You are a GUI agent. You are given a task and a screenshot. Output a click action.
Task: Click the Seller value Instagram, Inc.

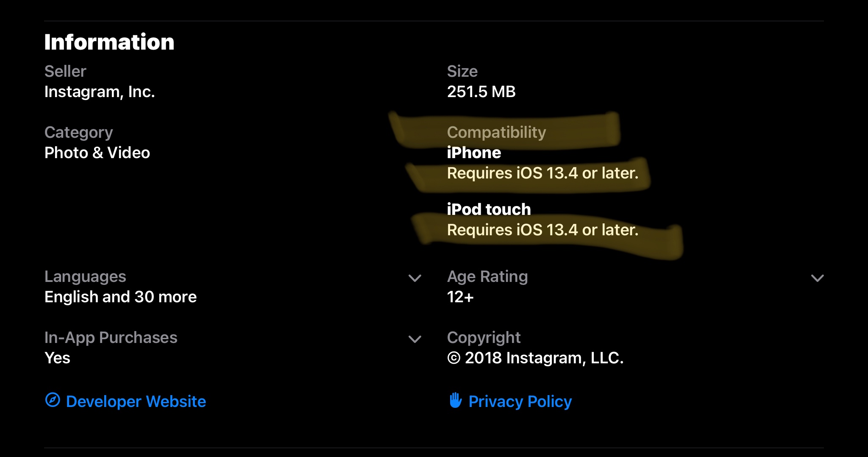coord(100,92)
